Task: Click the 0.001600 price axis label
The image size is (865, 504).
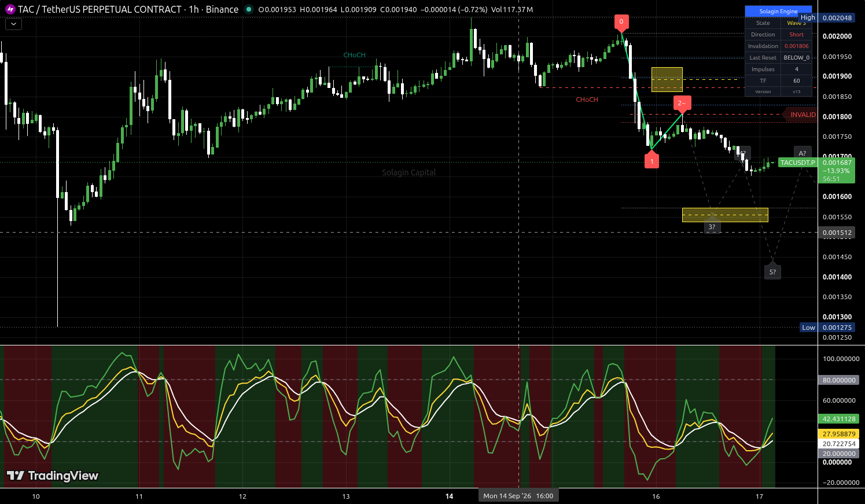Action: 837,197
